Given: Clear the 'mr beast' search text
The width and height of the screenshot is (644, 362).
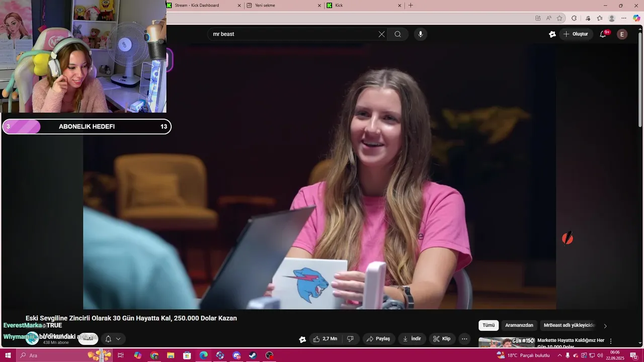Looking at the screenshot, I should click(381, 34).
